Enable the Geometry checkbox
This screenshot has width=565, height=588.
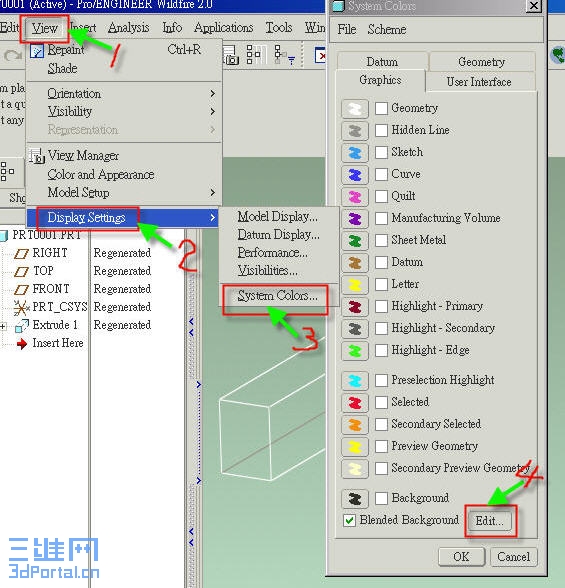[381, 108]
